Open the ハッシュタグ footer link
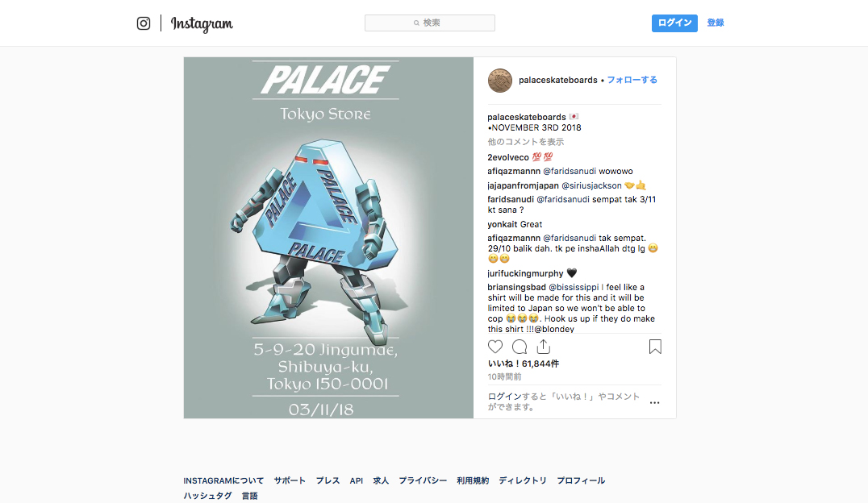The height and width of the screenshot is (503, 868). coord(207,496)
